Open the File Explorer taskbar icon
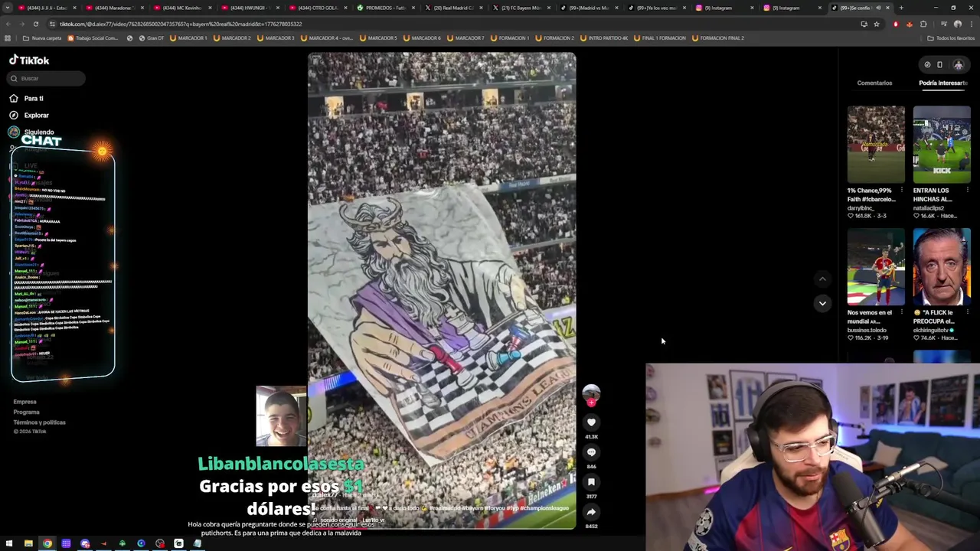 28,544
